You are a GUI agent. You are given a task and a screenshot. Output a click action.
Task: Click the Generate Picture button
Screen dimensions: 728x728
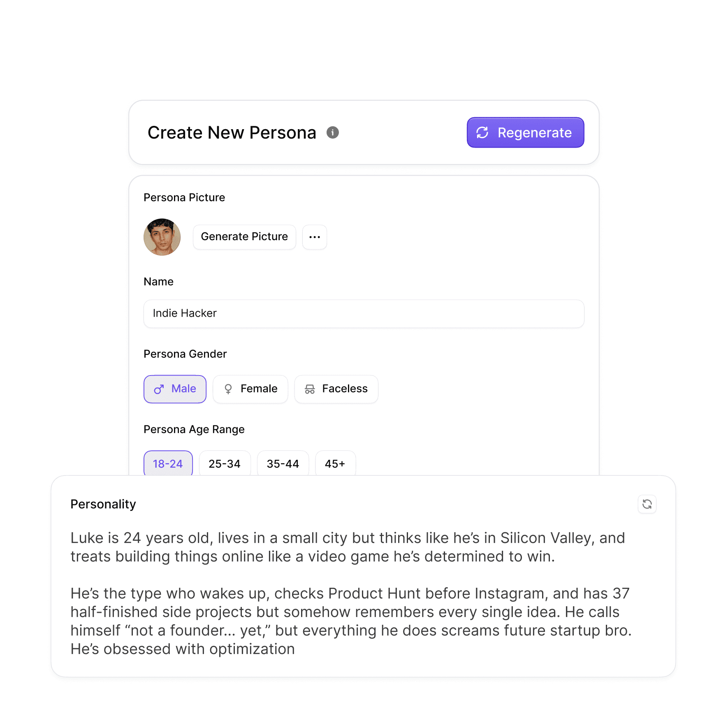coord(244,237)
